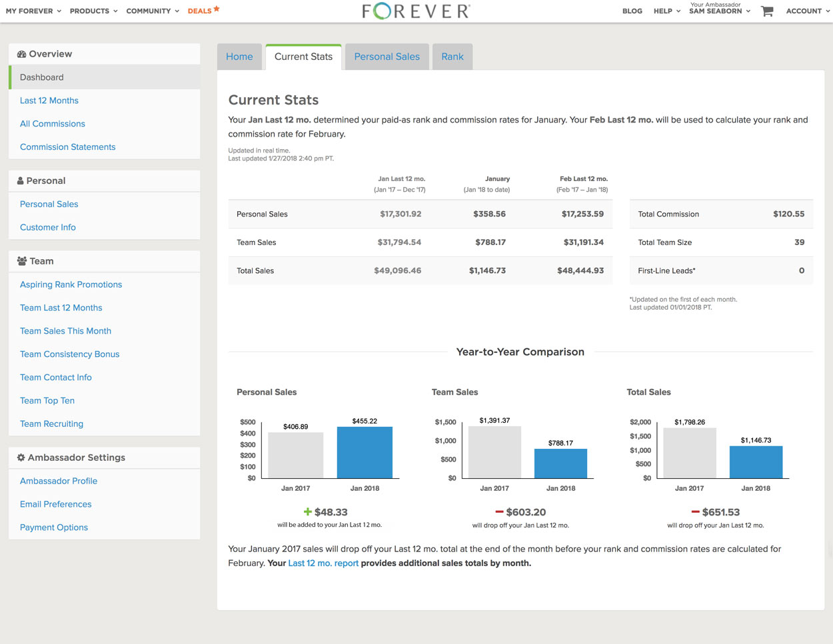This screenshot has height=644, width=833.
Task: Select the Current Stats tab
Action: (x=303, y=57)
